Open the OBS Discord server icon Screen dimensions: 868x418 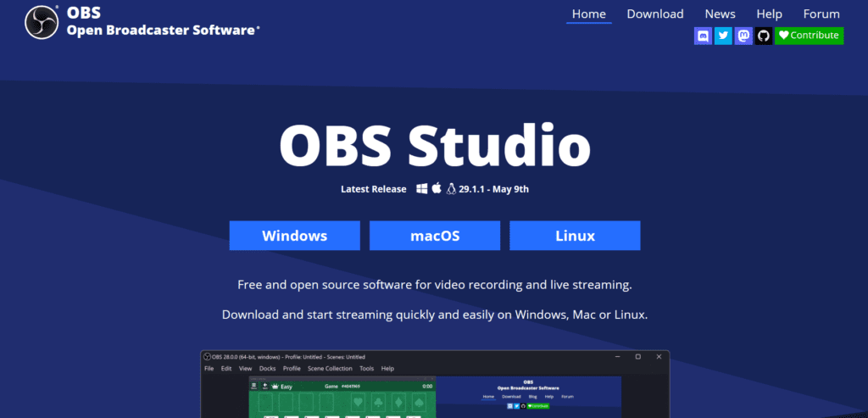(703, 36)
